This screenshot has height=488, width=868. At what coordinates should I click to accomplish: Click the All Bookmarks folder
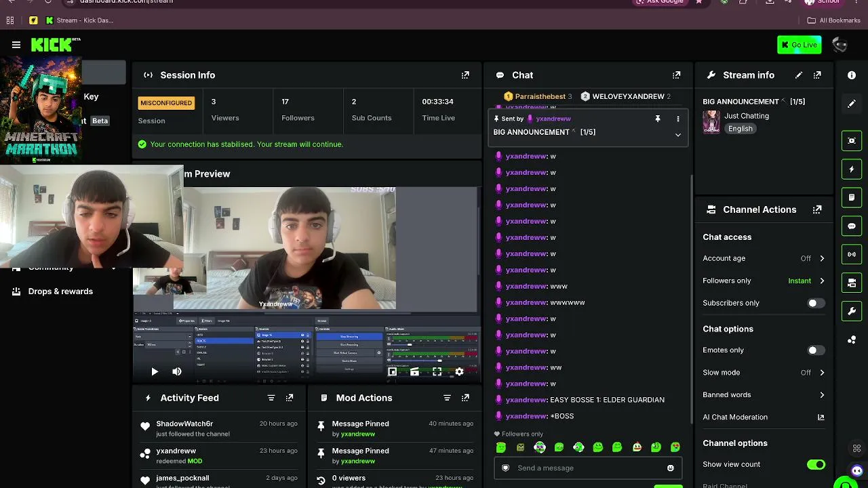(x=835, y=20)
